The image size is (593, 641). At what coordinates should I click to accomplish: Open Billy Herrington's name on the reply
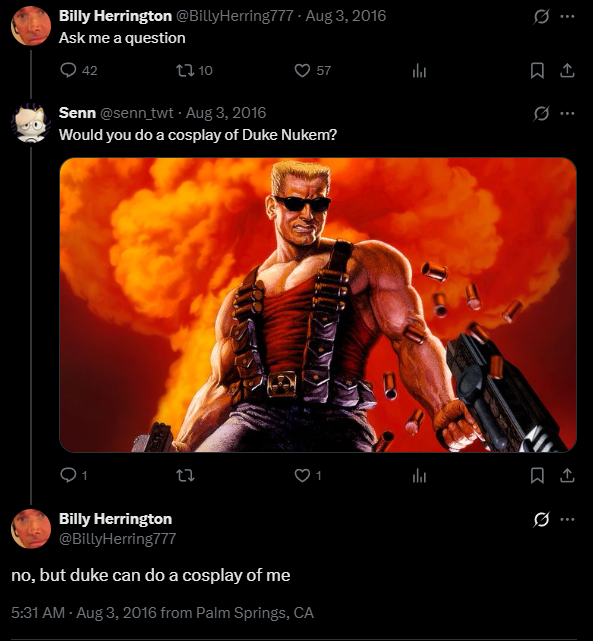point(115,519)
